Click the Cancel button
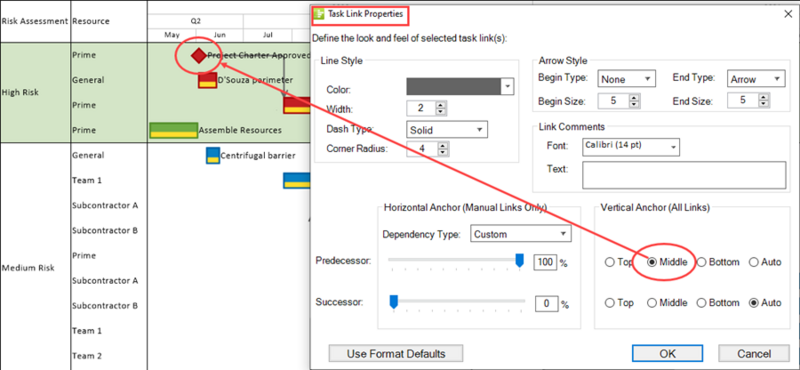The height and width of the screenshot is (370, 800). point(754,354)
